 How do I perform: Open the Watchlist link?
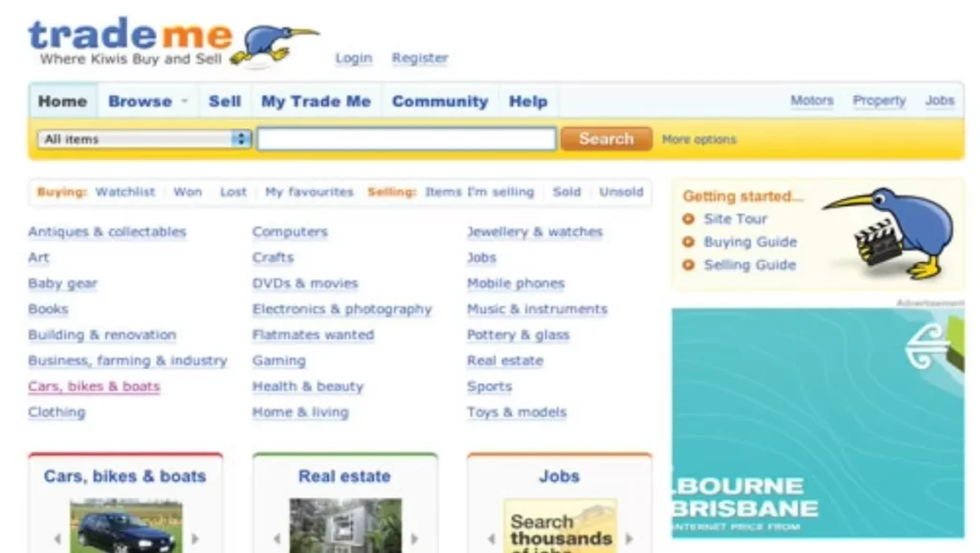point(125,192)
